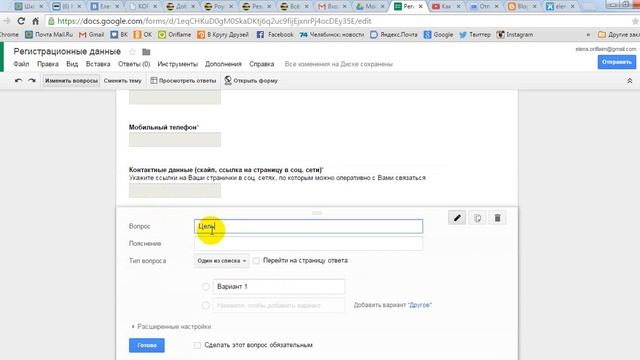Open the Правка menu
This screenshot has width=640, height=360.
(48, 64)
